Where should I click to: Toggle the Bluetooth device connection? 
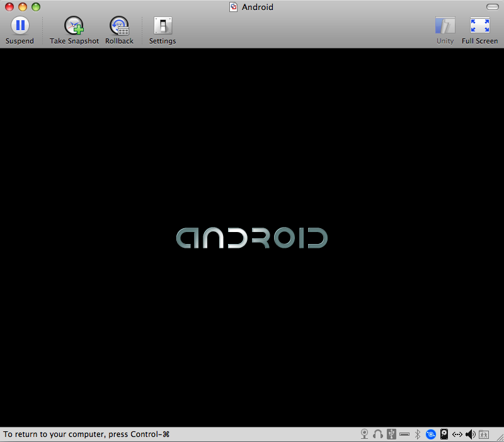(417, 434)
